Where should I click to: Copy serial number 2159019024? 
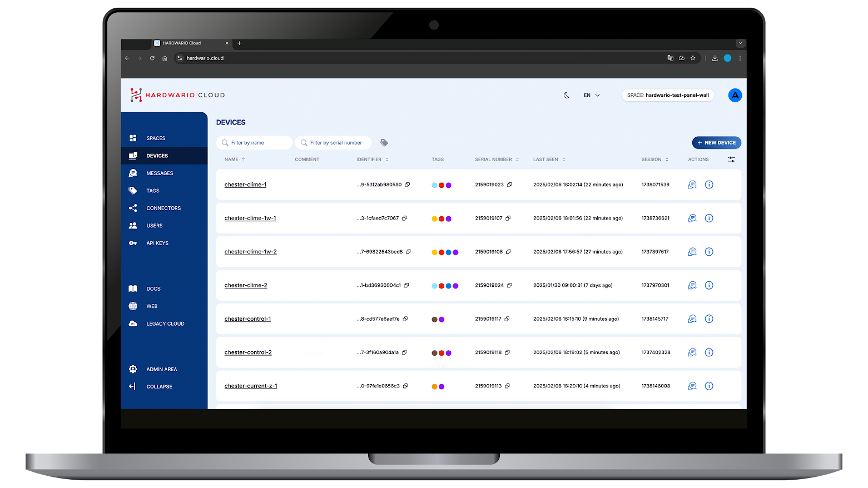tap(509, 285)
